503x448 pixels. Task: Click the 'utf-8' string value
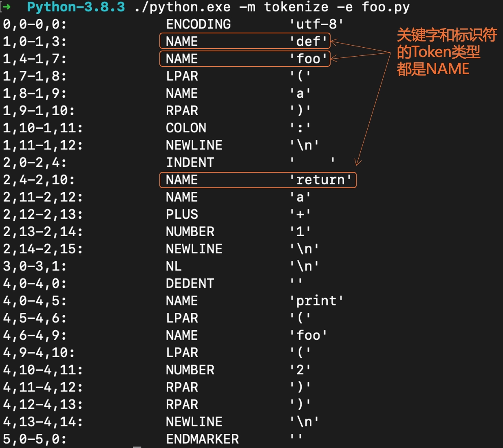point(316,24)
